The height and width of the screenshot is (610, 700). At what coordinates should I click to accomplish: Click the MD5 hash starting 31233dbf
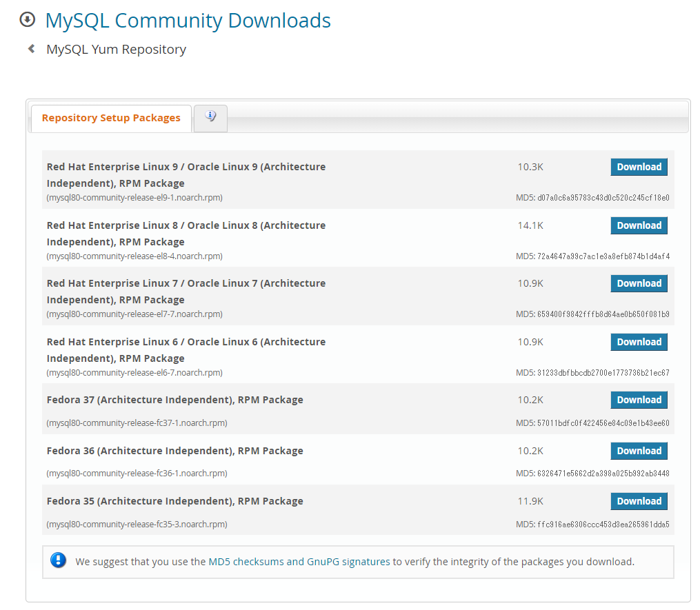coord(603,373)
